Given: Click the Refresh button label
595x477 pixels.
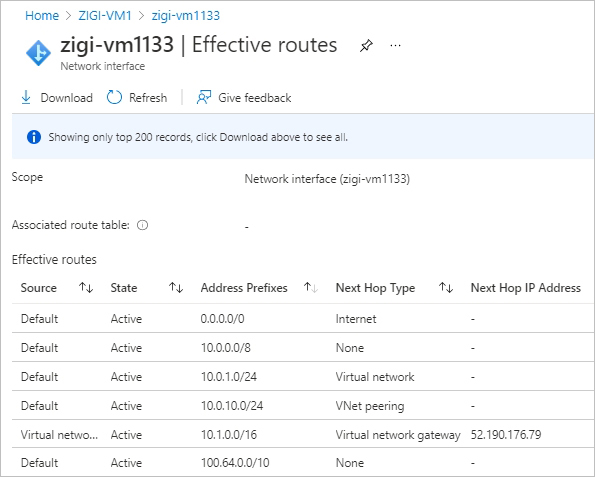Looking at the screenshot, I should (x=148, y=98).
